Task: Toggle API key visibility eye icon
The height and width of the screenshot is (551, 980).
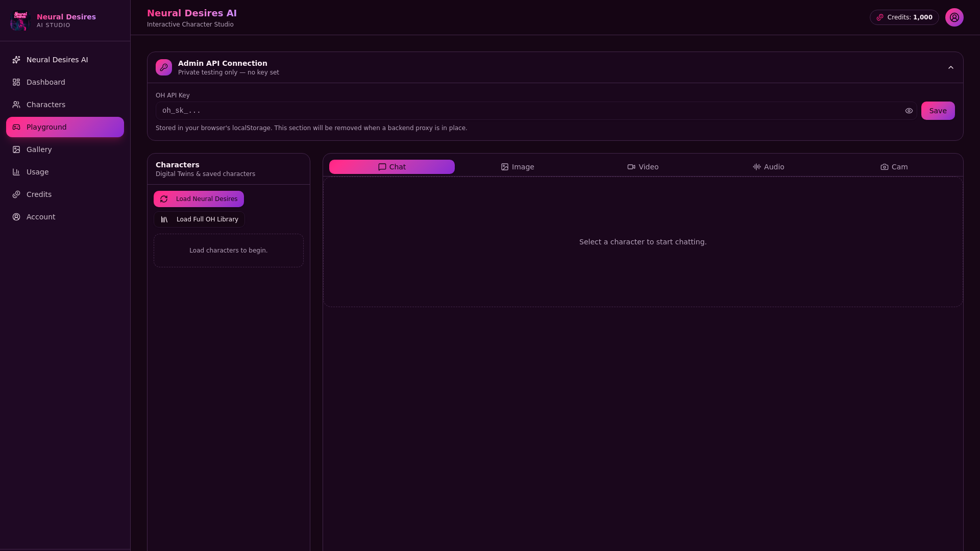Action: click(909, 111)
